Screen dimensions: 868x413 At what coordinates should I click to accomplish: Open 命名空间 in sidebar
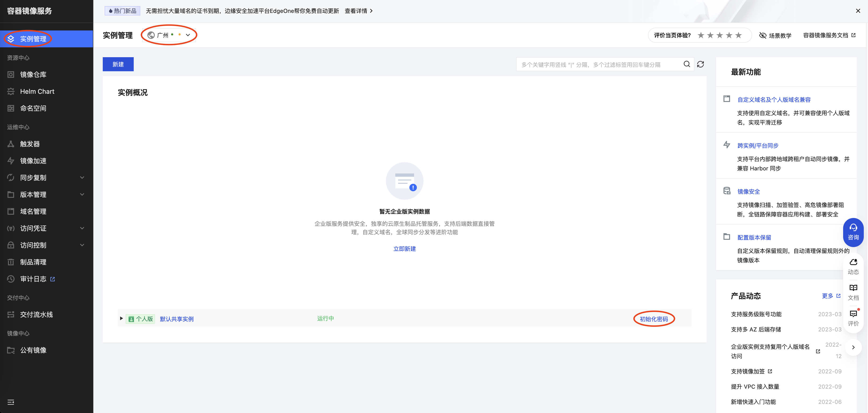point(33,108)
